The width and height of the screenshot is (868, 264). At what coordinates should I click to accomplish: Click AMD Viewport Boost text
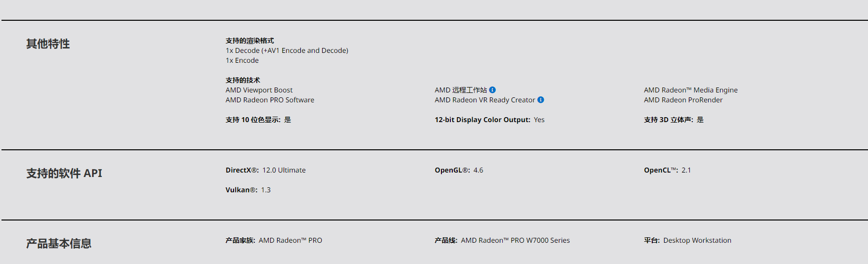point(259,90)
